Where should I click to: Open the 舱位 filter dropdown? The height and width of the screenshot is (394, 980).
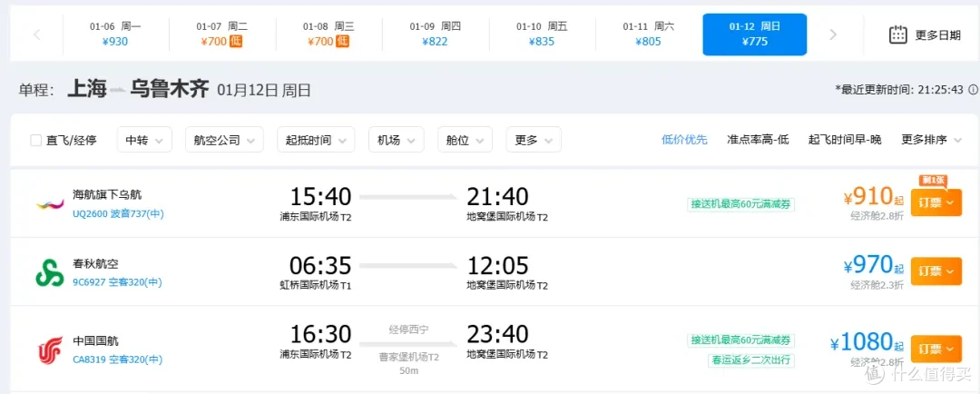coord(465,140)
